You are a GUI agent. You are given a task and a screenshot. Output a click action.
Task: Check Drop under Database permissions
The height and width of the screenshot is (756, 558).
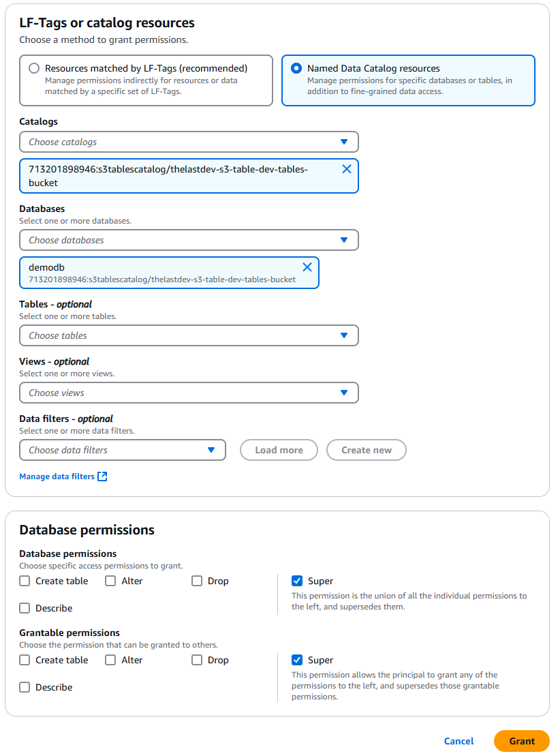[197, 581]
